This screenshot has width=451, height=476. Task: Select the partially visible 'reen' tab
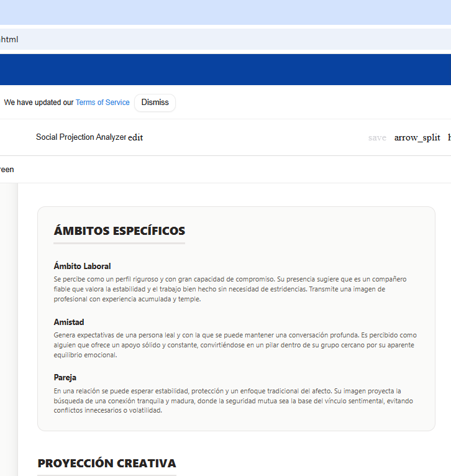click(7, 169)
